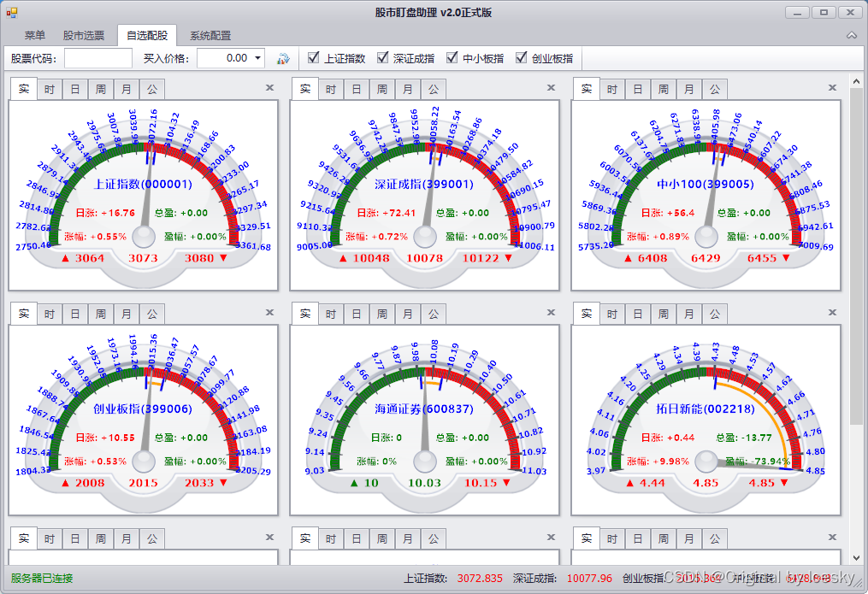Click the vertical scrollbar thumb

pos(856,256)
